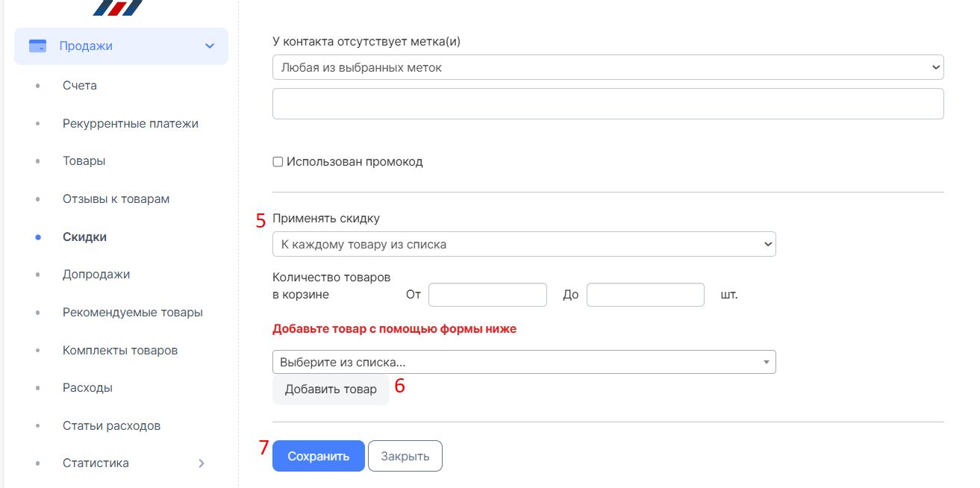Open Счета in the sidebar
The image size is (980, 488).
pos(80,86)
